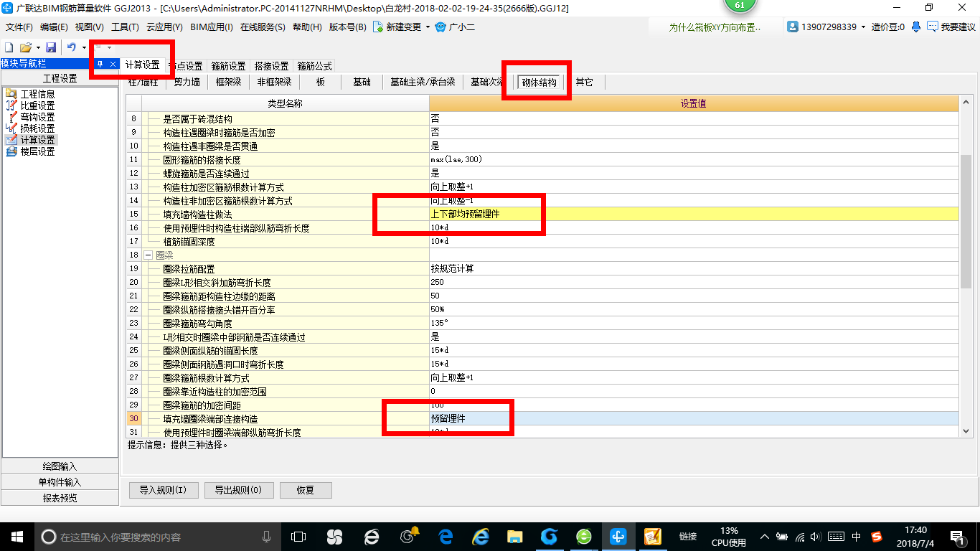Click 预留埋件 value in row 30
The width and height of the screenshot is (980, 551).
pyautogui.click(x=694, y=418)
